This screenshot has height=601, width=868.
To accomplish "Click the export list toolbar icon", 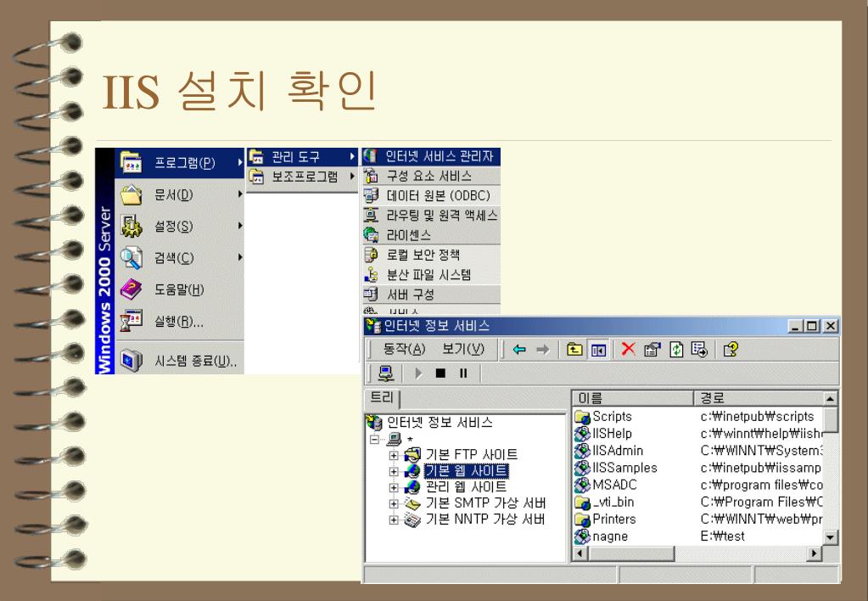I will click(x=700, y=350).
